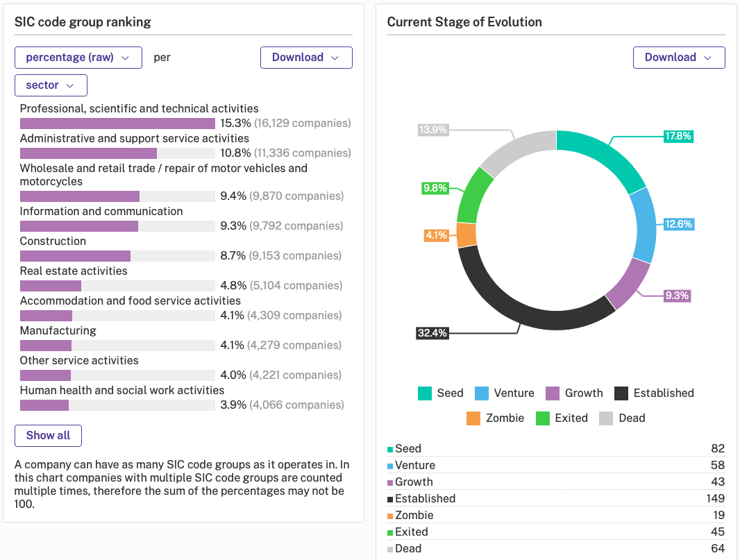The image size is (740, 560).
Task: Select the Zombie row in table
Action: (x=555, y=515)
